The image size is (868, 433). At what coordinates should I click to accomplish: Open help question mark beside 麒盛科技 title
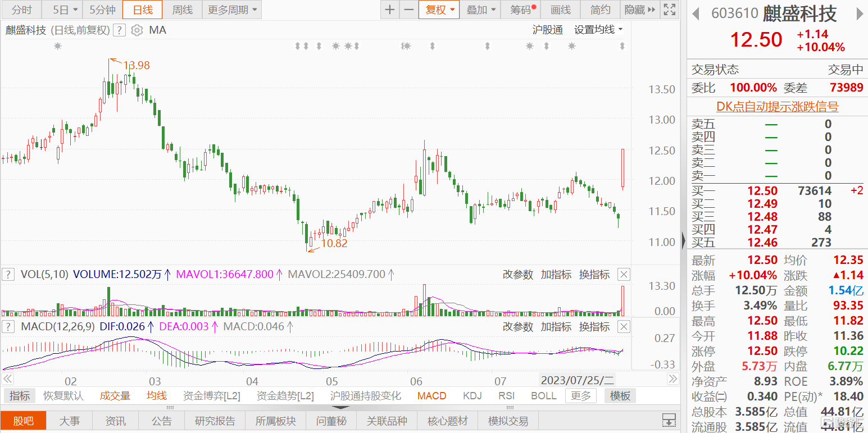coord(119,30)
